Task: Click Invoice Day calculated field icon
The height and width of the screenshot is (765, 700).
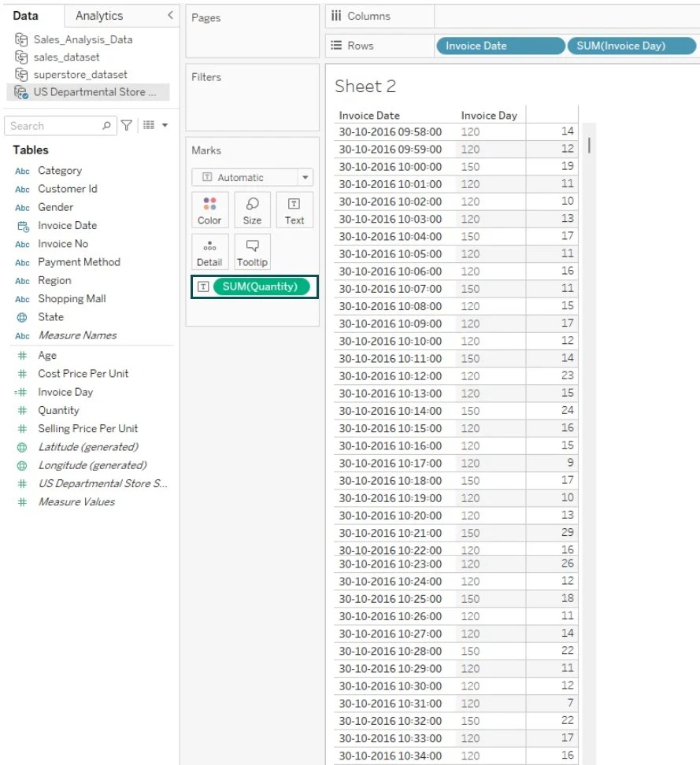Action: (x=20, y=392)
